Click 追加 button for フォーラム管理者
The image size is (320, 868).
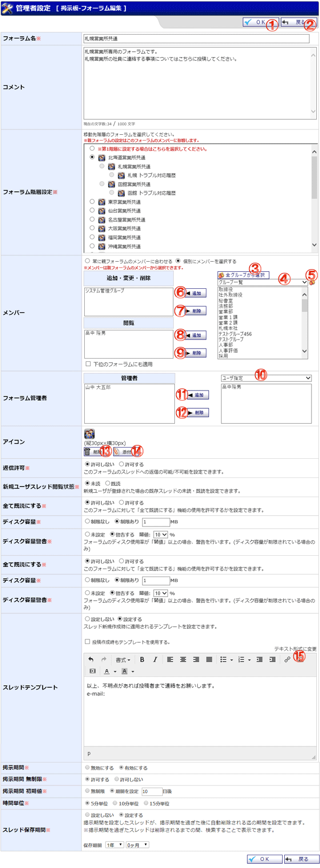pos(197,395)
